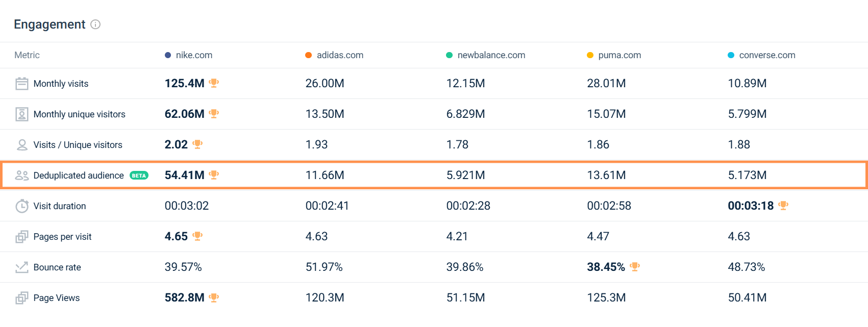Click the Engagement info icon
This screenshot has height=327, width=868.
point(95,24)
